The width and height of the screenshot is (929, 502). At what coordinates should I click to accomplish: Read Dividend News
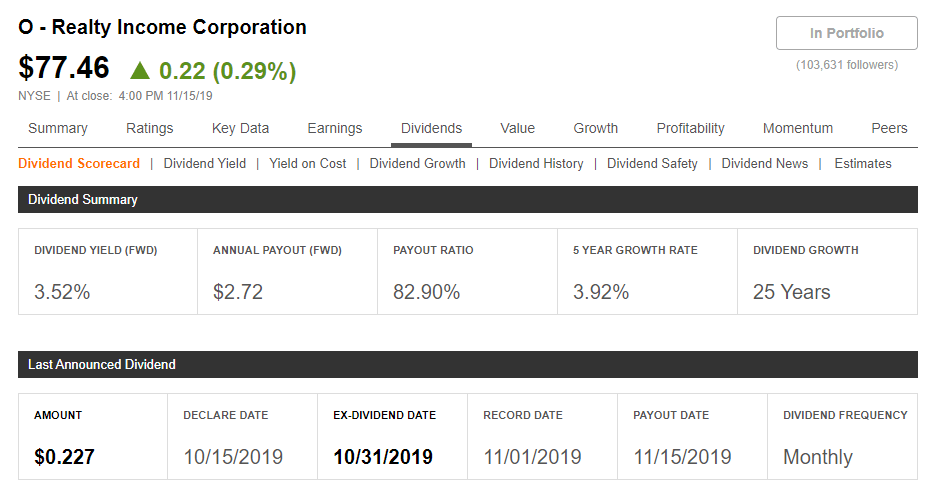[x=764, y=163]
